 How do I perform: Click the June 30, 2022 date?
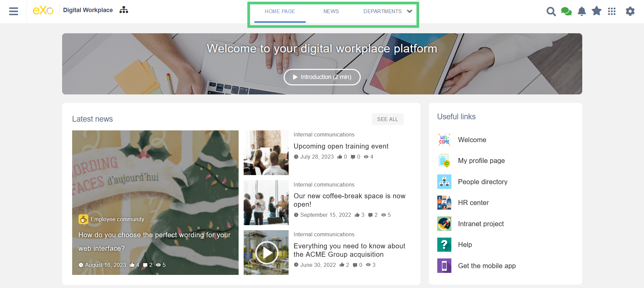tap(318, 265)
